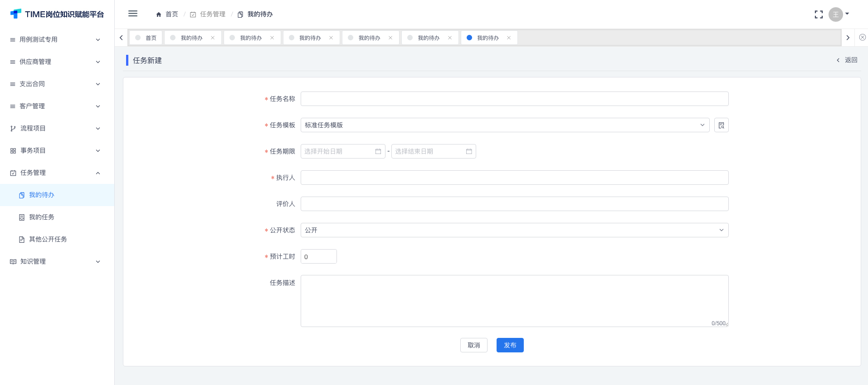Open the template preview icon beside 任务模板
The width and height of the screenshot is (868, 385).
[721, 125]
